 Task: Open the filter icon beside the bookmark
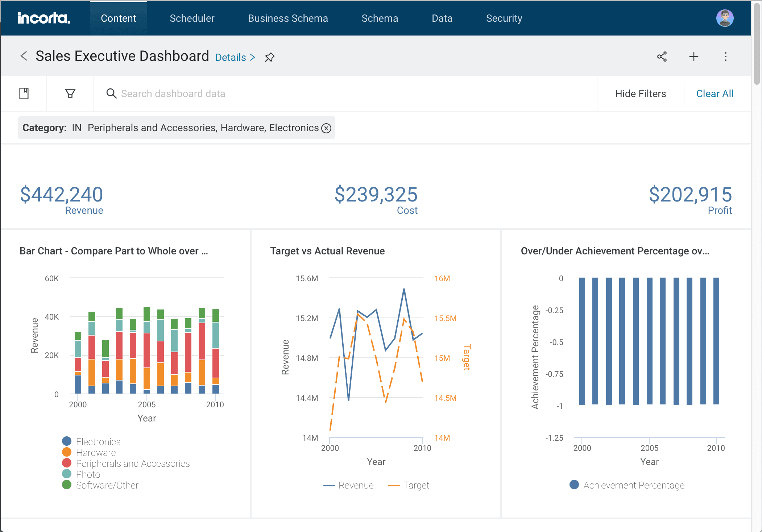(x=70, y=93)
